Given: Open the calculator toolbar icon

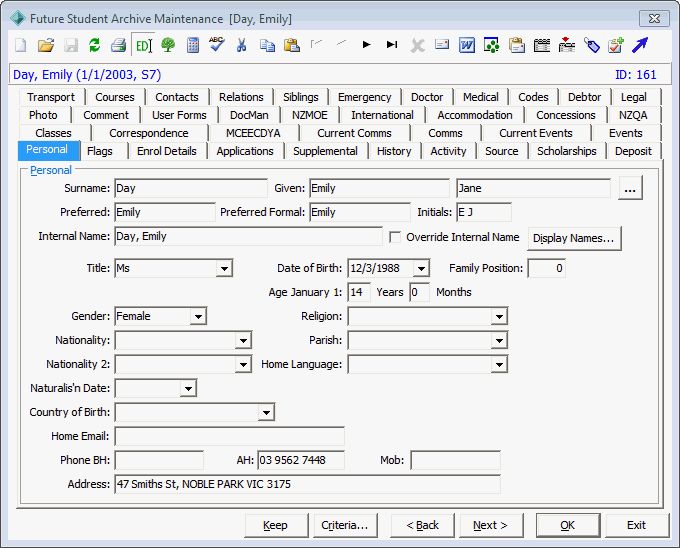Looking at the screenshot, I should pyautogui.click(x=193, y=45).
